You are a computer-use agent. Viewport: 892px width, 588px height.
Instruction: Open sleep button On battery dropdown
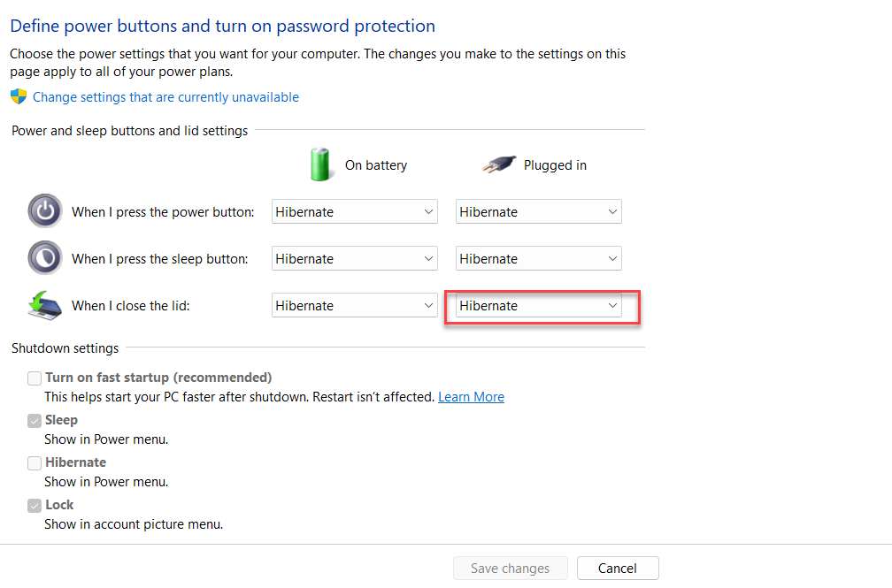pyautogui.click(x=354, y=259)
